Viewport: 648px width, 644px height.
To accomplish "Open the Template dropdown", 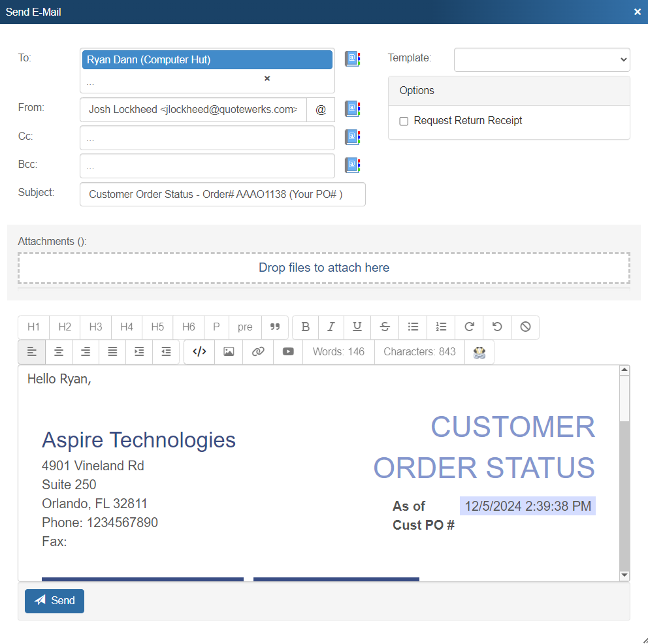I will 542,59.
